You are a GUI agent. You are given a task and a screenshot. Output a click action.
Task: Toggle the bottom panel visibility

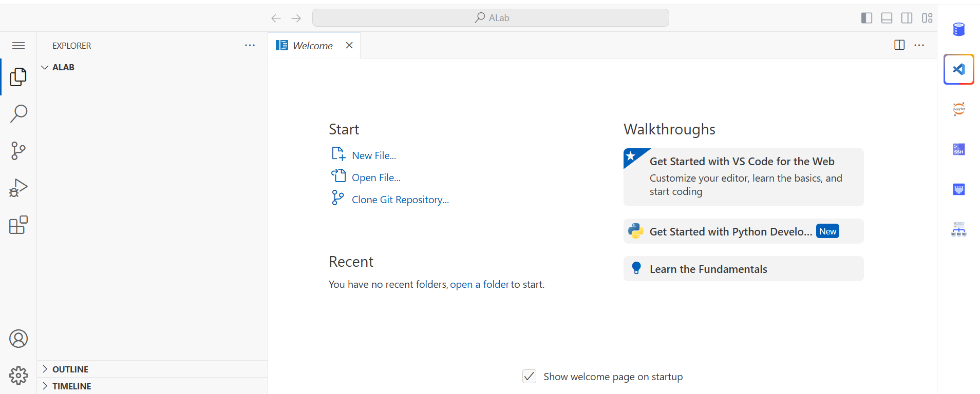click(887, 18)
